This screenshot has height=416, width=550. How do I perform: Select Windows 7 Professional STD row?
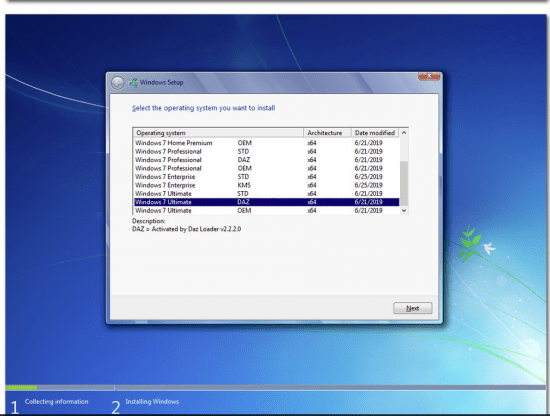coord(266,151)
